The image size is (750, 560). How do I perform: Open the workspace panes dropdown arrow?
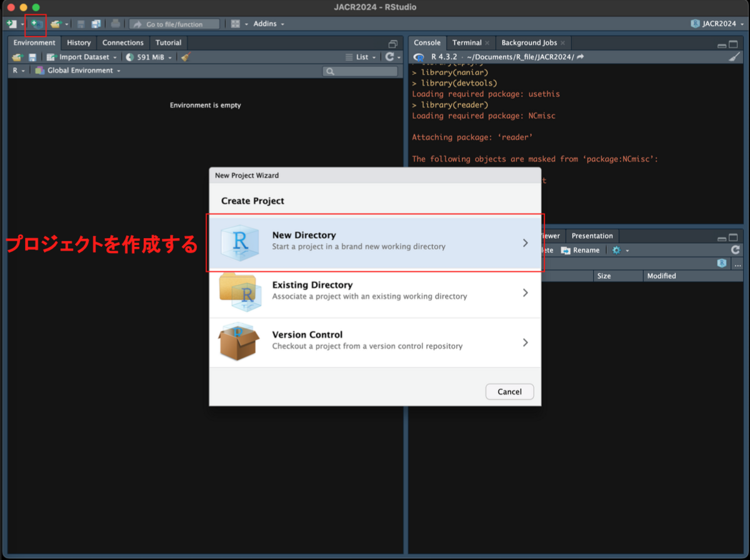[x=246, y=24]
